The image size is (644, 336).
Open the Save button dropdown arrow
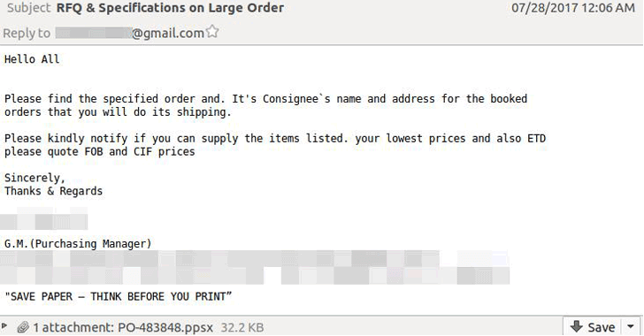tap(631, 327)
